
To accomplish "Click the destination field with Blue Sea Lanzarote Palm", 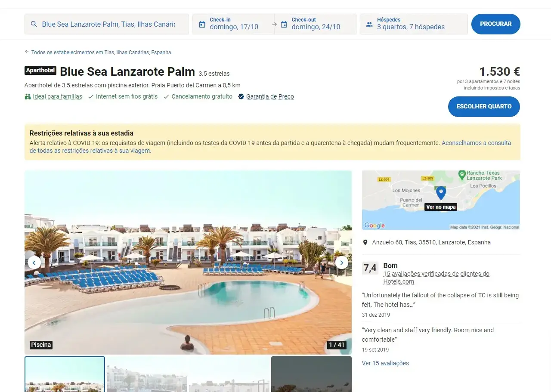I will click(107, 24).
